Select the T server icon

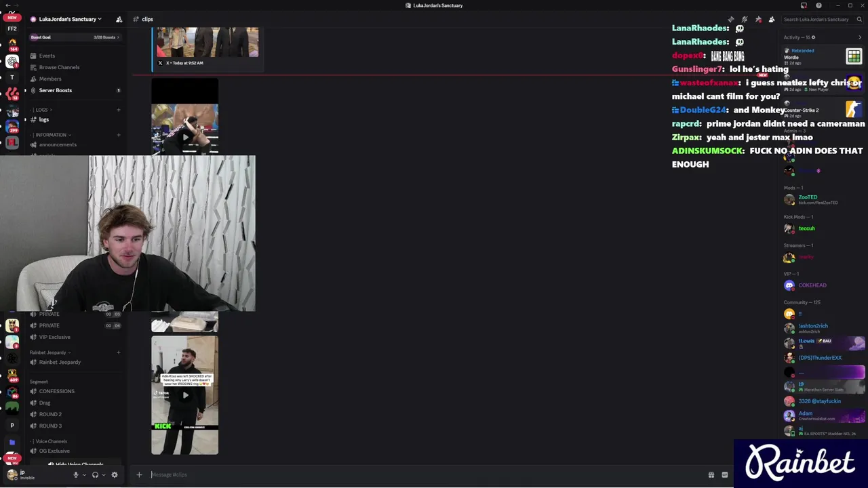[12, 77]
